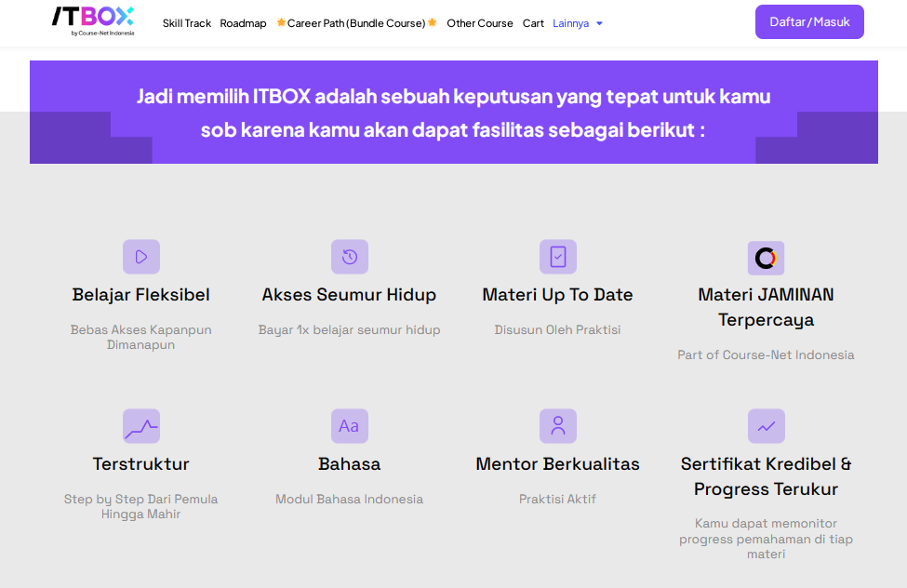
Task: Click the star icon before Career Path
Action: [279, 22]
